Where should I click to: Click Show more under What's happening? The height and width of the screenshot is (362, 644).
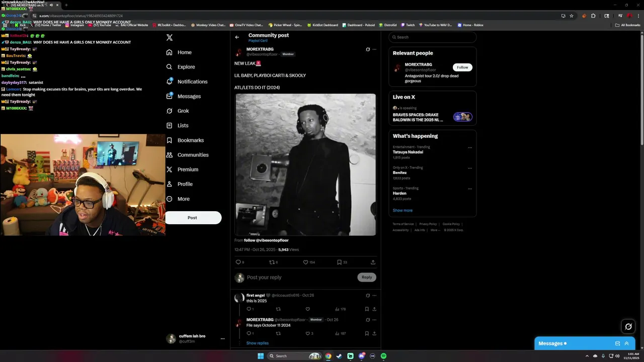coord(403,210)
